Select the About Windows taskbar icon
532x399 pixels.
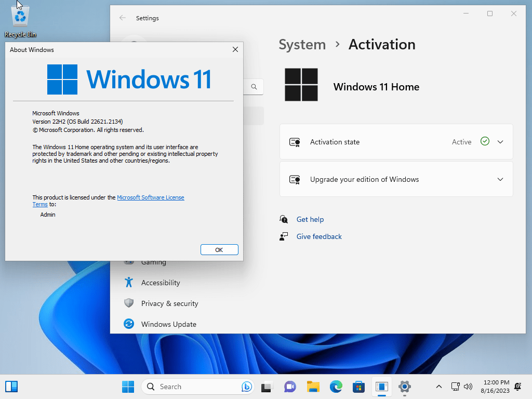(382, 387)
